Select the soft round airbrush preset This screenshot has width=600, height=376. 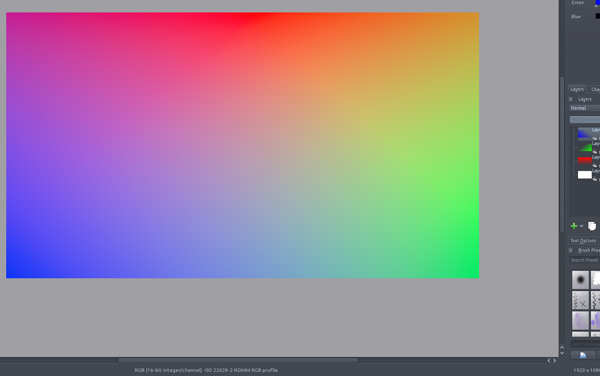pos(580,280)
